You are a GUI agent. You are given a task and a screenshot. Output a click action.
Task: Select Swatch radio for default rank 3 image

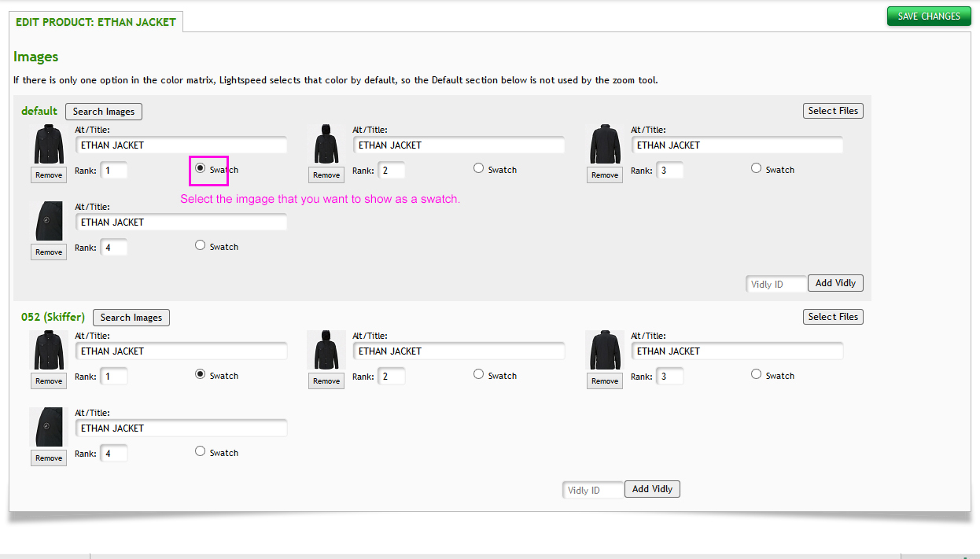pyautogui.click(x=756, y=168)
